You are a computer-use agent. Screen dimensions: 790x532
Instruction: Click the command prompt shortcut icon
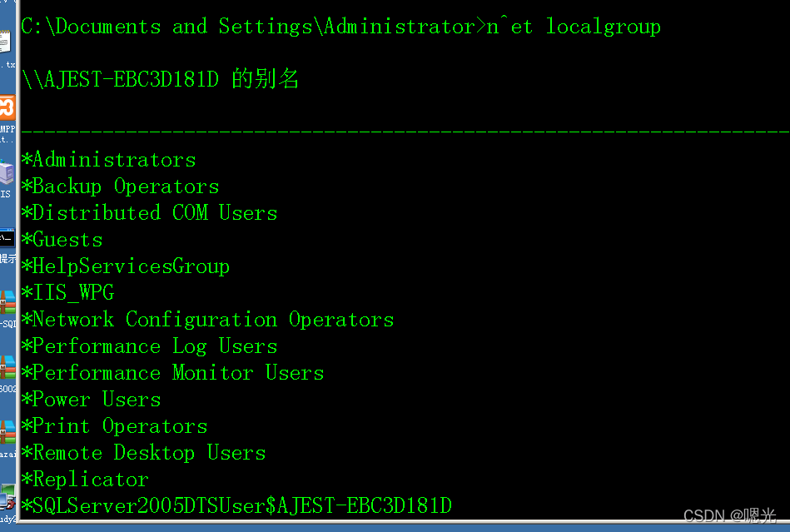click(x=7, y=238)
